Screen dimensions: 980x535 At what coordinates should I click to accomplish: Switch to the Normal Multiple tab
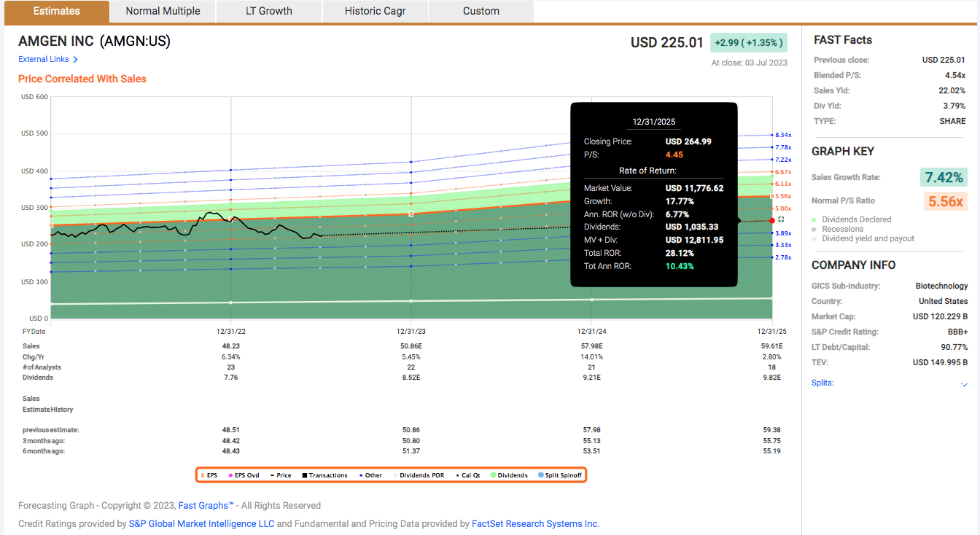pos(161,11)
